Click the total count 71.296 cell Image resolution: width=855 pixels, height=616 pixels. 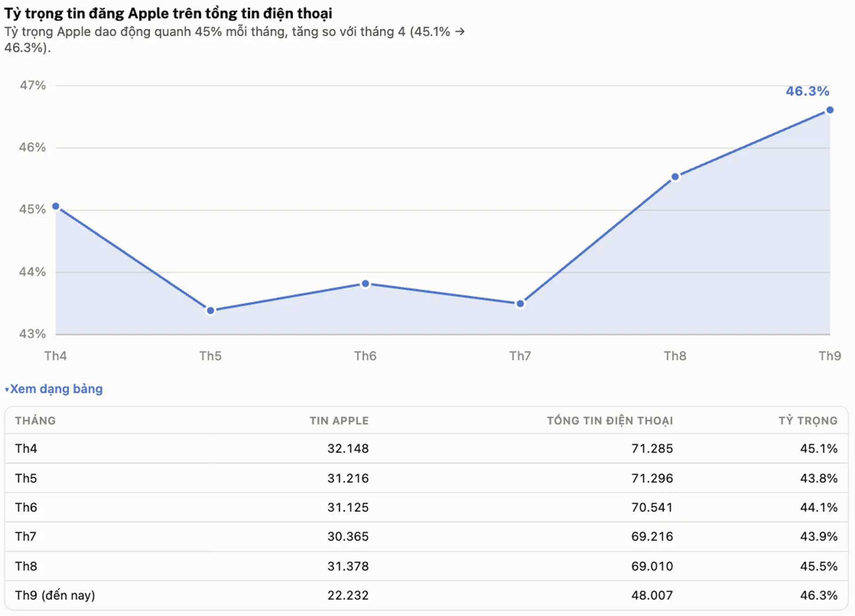pyautogui.click(x=652, y=478)
